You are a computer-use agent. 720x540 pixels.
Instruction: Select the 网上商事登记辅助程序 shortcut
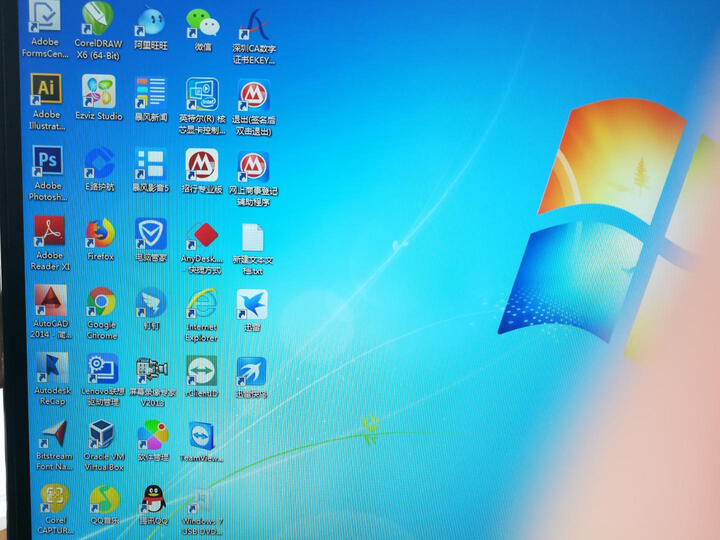tap(253, 167)
